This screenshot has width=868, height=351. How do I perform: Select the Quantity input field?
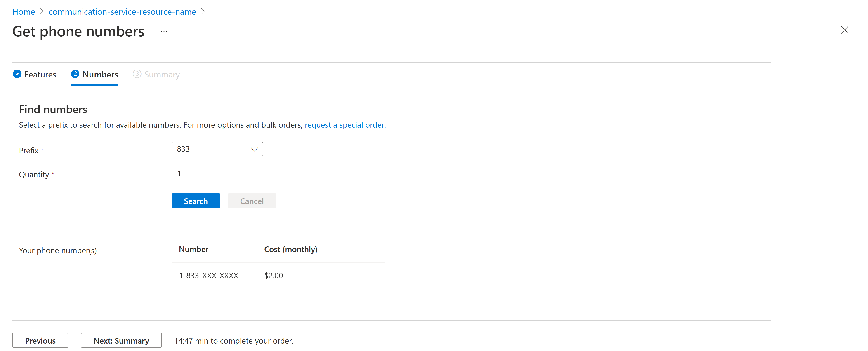point(195,173)
